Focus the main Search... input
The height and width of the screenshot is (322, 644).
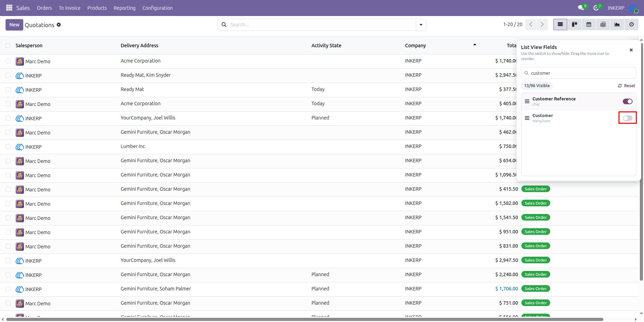click(x=321, y=25)
